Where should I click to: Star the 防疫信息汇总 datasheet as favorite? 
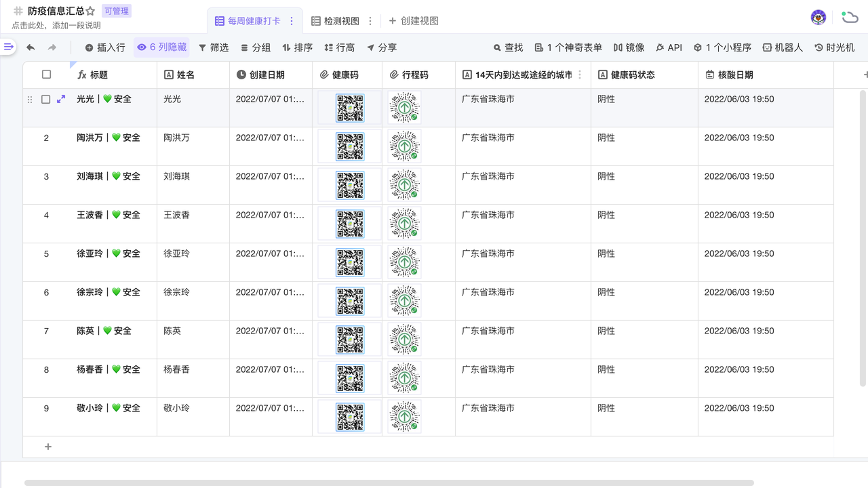pos(90,11)
